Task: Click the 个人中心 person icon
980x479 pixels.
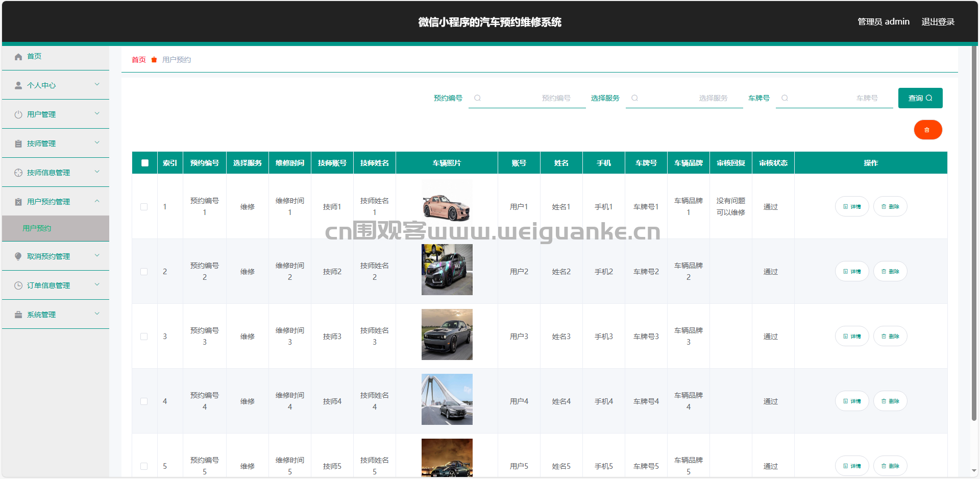Action: tap(18, 85)
